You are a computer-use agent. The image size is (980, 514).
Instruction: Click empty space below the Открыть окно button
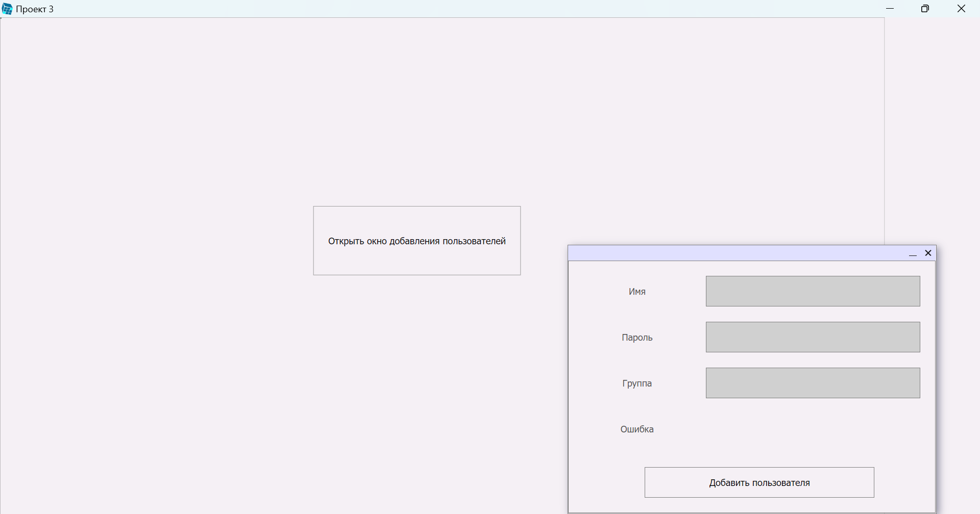(x=416, y=382)
